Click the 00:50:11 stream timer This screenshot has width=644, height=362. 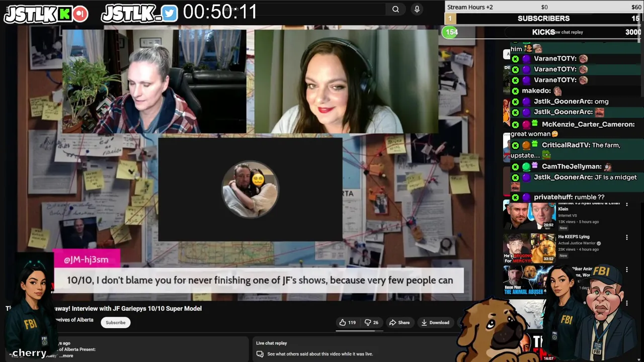pyautogui.click(x=220, y=12)
